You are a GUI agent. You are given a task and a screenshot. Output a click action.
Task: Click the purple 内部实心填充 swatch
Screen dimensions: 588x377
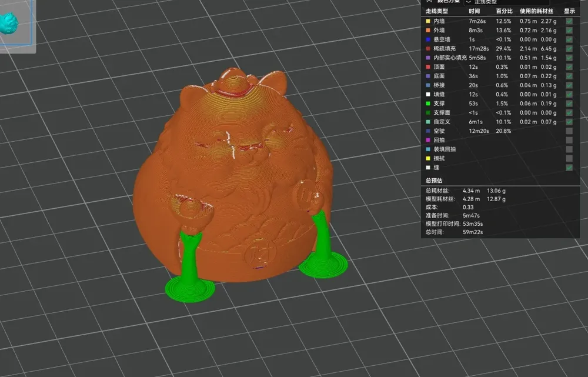[428, 58]
